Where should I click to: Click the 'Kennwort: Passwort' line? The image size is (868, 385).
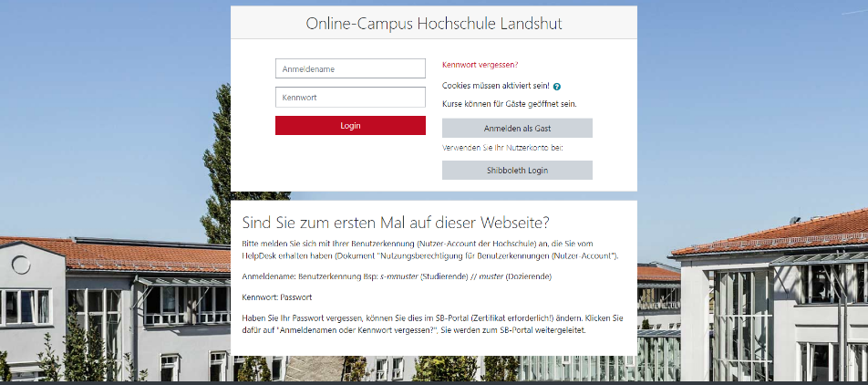tap(277, 297)
